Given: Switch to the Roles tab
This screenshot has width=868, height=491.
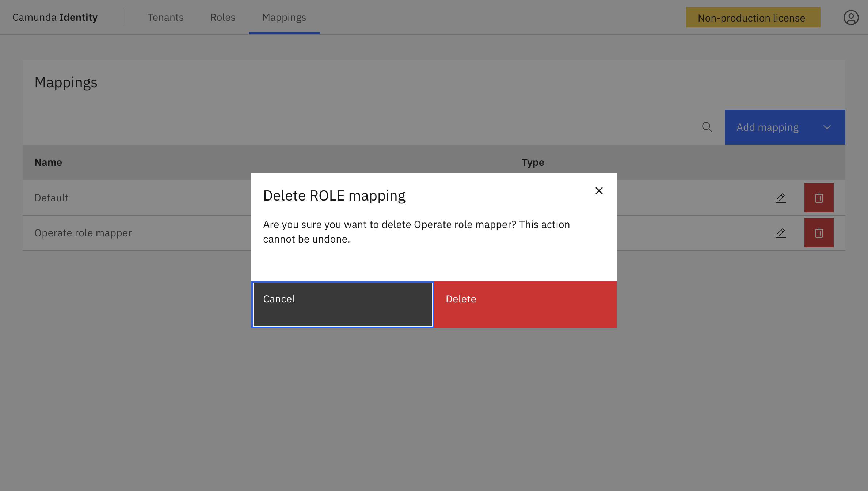Looking at the screenshot, I should click(x=222, y=17).
